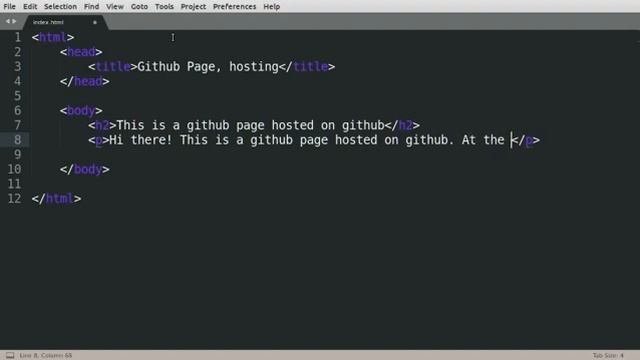Viewport: 640px width, 360px height.
Task: Open the Project menu
Action: tap(193, 7)
